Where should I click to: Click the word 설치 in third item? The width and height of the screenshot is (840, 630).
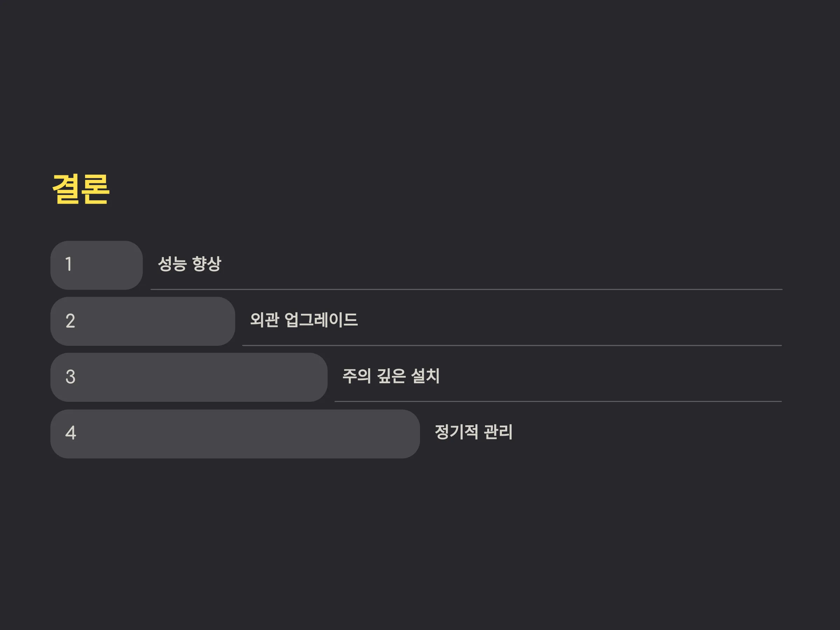tap(425, 376)
